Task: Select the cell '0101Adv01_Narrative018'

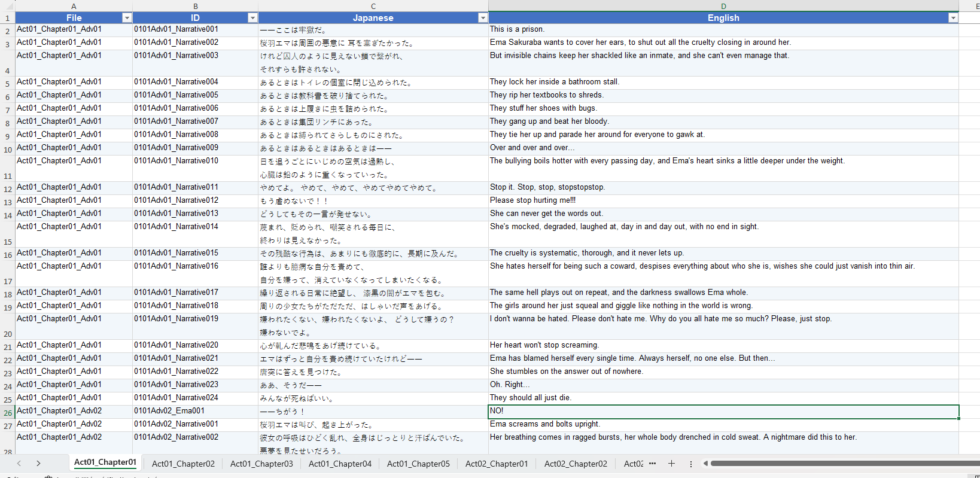Action: click(195, 306)
